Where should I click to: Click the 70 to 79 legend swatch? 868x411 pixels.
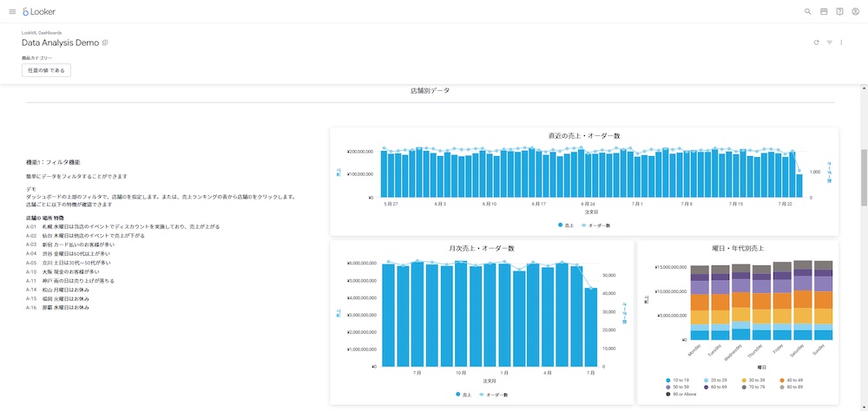coord(744,388)
